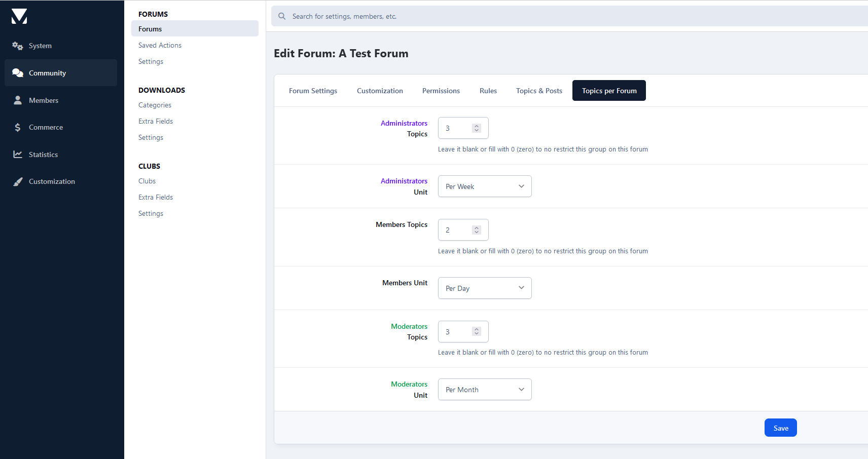Switch to the Topics & Posts tab

[x=538, y=91]
